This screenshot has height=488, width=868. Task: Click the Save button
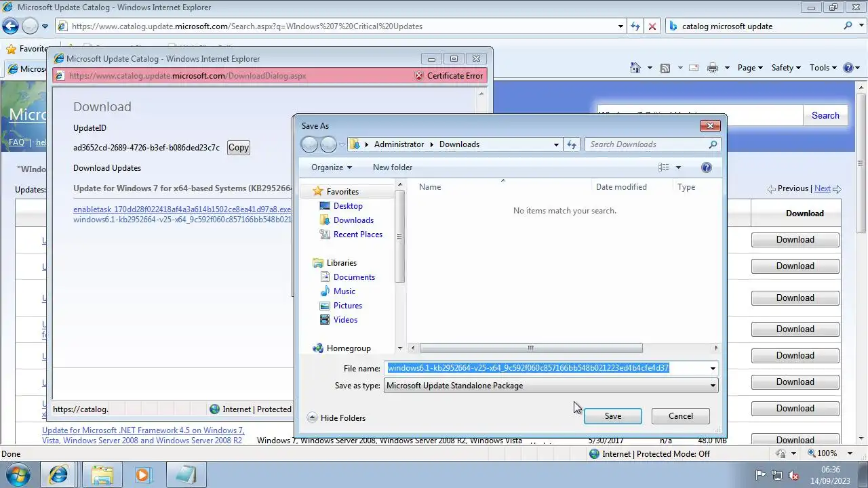coord(613,416)
